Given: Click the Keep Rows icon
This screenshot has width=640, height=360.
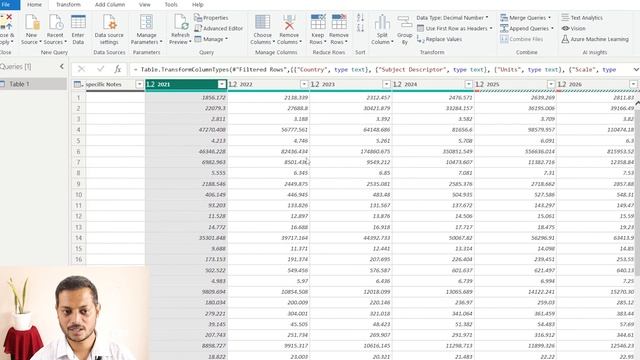Looking at the screenshot, I should [x=318, y=23].
